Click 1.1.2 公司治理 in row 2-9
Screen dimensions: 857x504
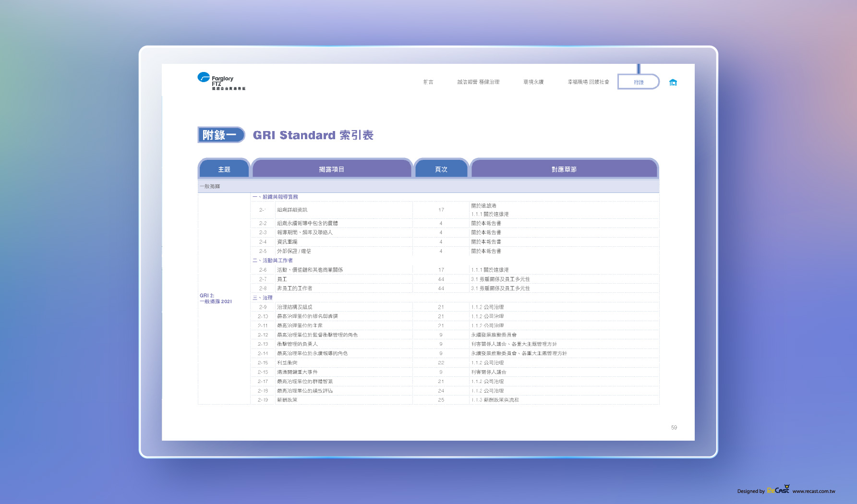coord(487,307)
